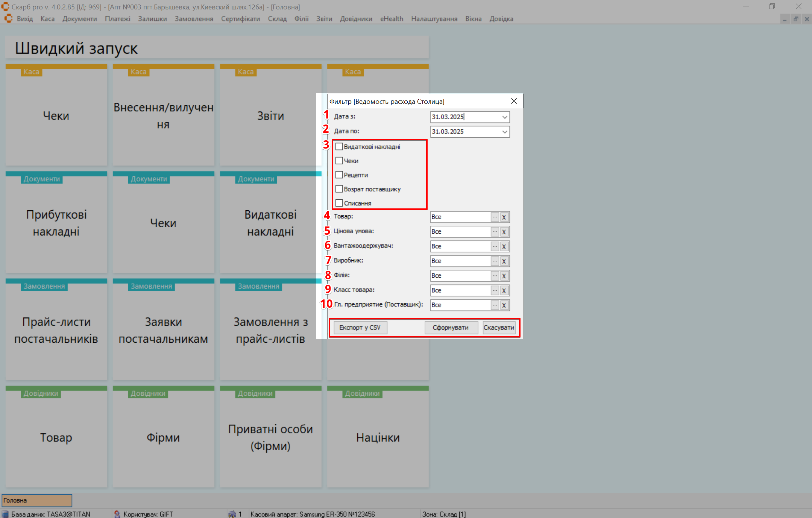Open the Склад menu
This screenshot has height=518, width=812.
point(277,19)
